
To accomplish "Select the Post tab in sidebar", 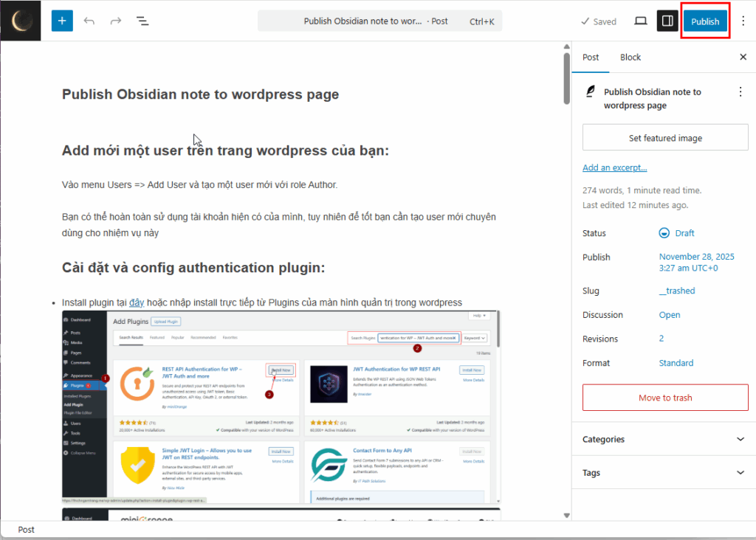I will [x=591, y=57].
